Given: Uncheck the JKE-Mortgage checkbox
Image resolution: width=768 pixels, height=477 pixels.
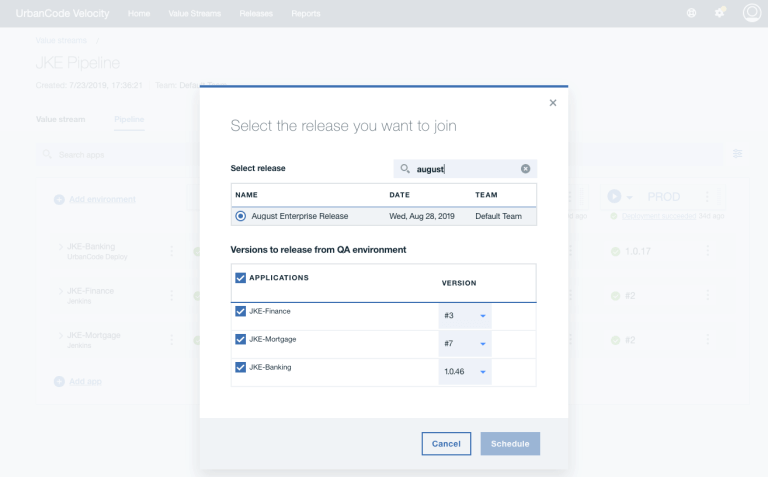Looking at the screenshot, I should (x=240, y=339).
